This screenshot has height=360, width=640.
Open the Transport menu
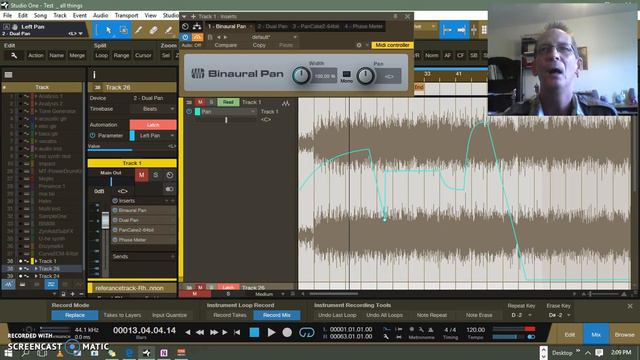point(126,16)
